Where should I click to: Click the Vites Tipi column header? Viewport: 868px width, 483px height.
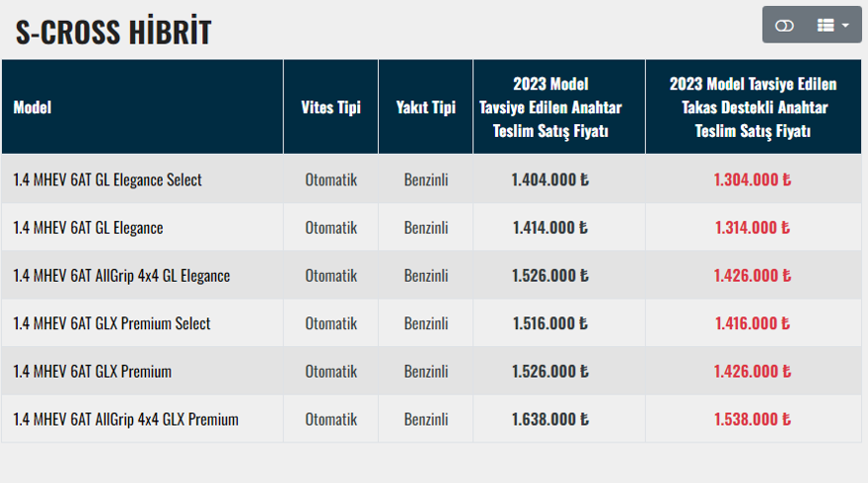(x=330, y=107)
